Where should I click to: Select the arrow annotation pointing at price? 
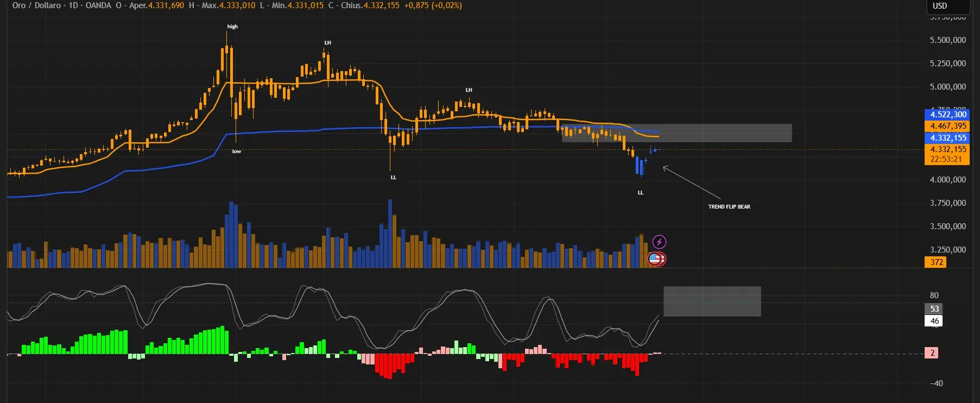(692, 183)
